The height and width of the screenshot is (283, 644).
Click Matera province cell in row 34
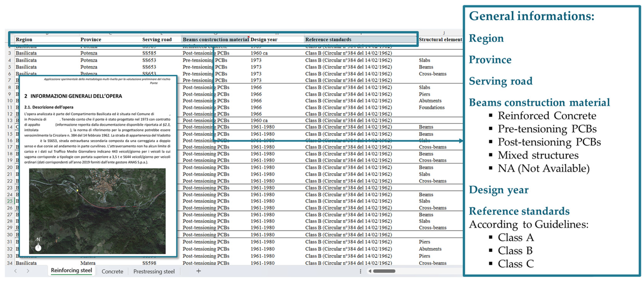(88, 263)
